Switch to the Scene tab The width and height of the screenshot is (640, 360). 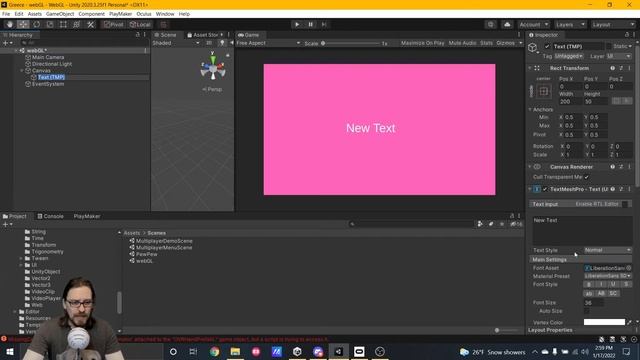coord(165,35)
